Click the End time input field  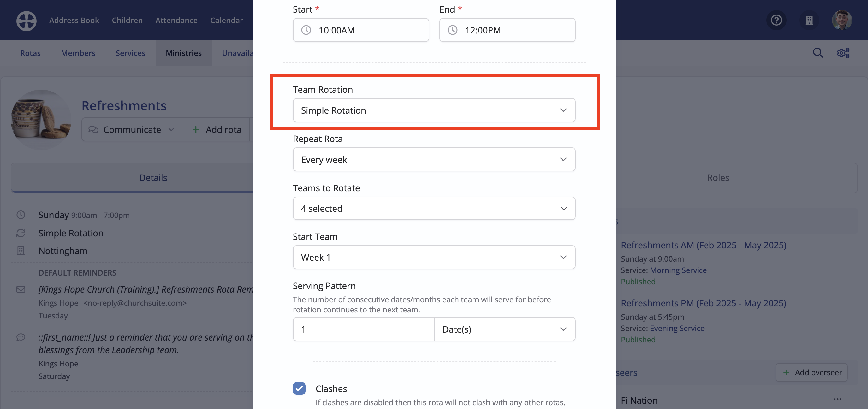[507, 30]
